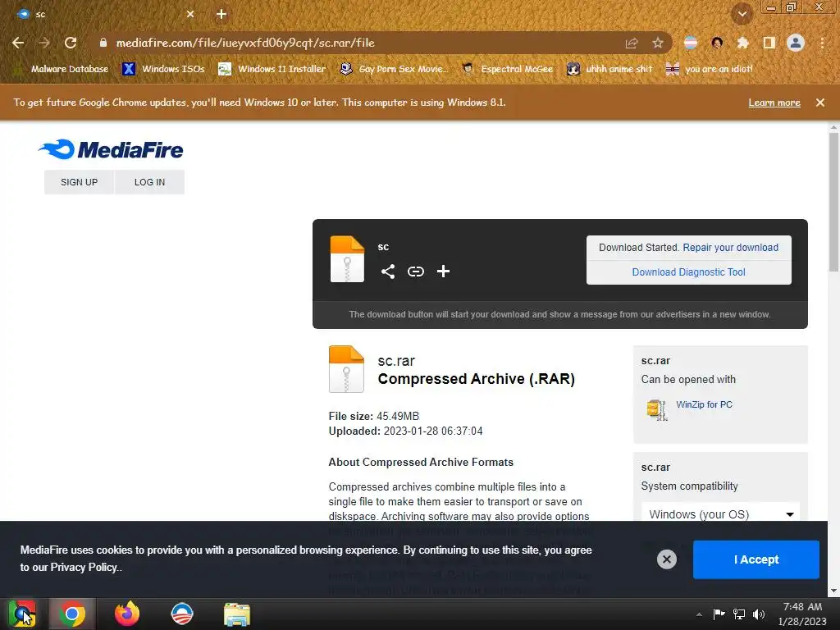Open Windows 11 Installer bookmark
840x630 pixels.
pyautogui.click(x=272, y=69)
